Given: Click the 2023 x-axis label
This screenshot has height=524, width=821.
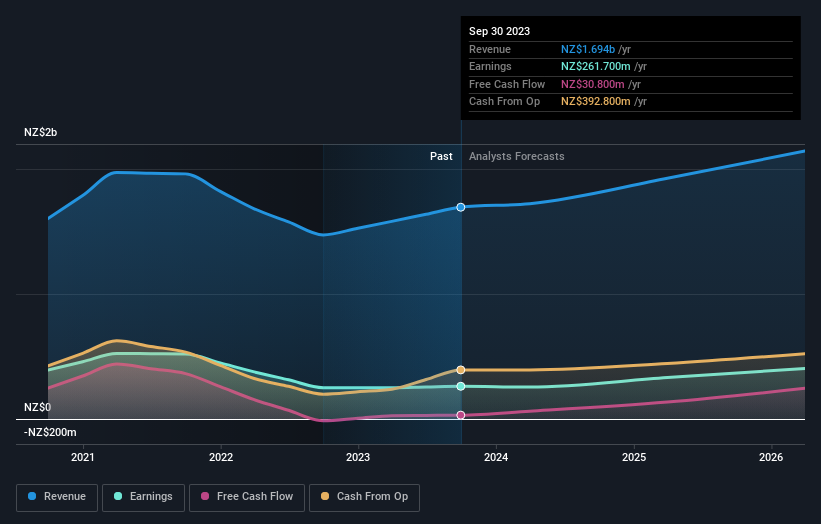Looking at the screenshot, I should (358, 458).
